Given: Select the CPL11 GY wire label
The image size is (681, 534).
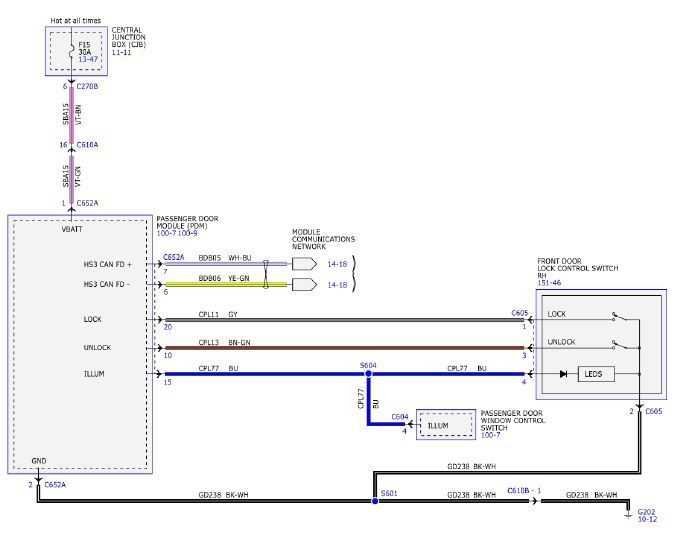Looking at the screenshot, I should (x=218, y=314).
